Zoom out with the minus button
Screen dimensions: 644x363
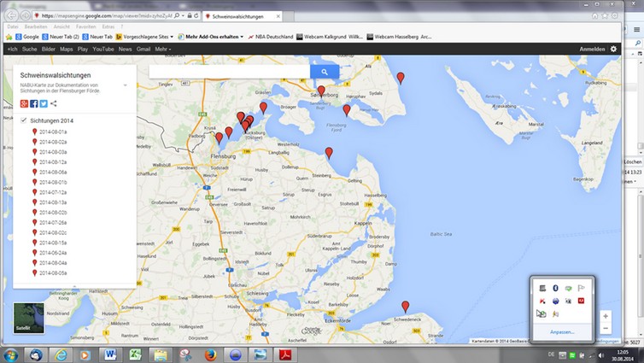coord(606,328)
